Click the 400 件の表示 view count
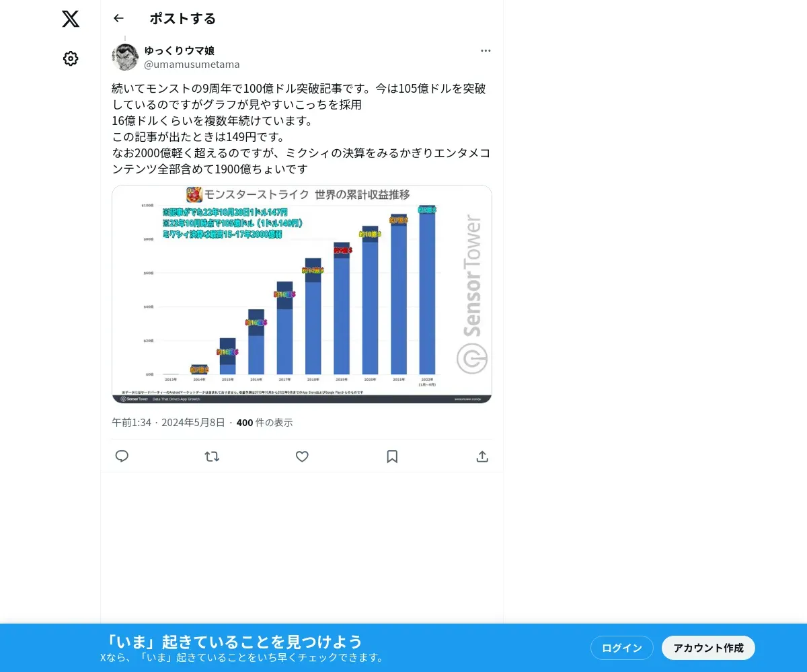This screenshot has width=807, height=672. click(265, 423)
